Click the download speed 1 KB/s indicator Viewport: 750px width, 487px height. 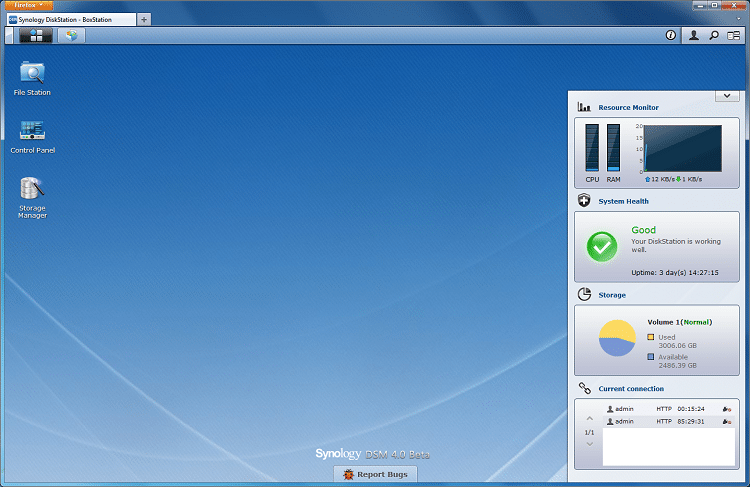pyautogui.click(x=689, y=179)
